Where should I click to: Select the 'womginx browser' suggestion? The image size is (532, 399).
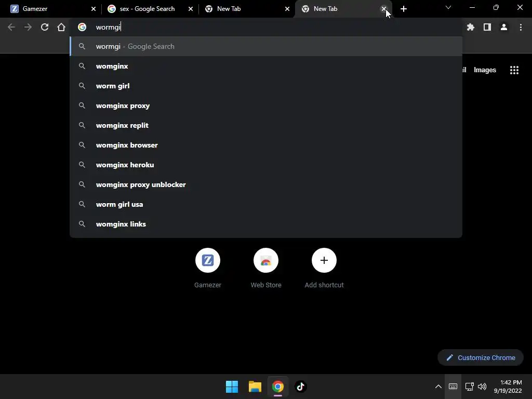coord(266,145)
